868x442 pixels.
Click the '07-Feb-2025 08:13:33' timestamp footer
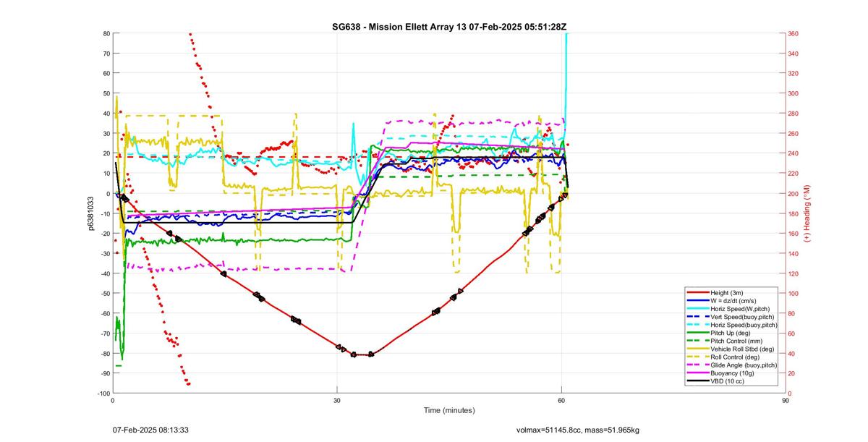(x=150, y=430)
